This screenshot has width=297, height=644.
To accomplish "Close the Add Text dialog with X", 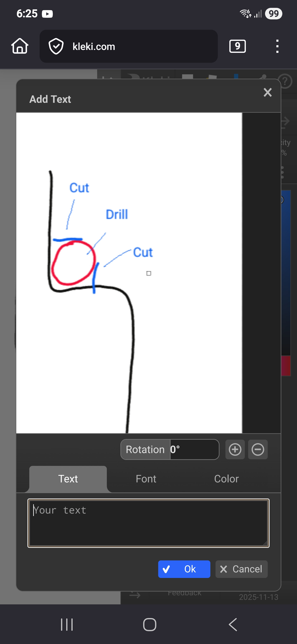I will [267, 92].
